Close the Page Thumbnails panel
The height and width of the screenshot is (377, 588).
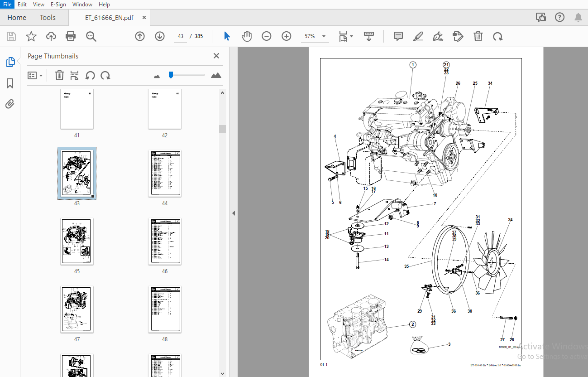coord(216,56)
